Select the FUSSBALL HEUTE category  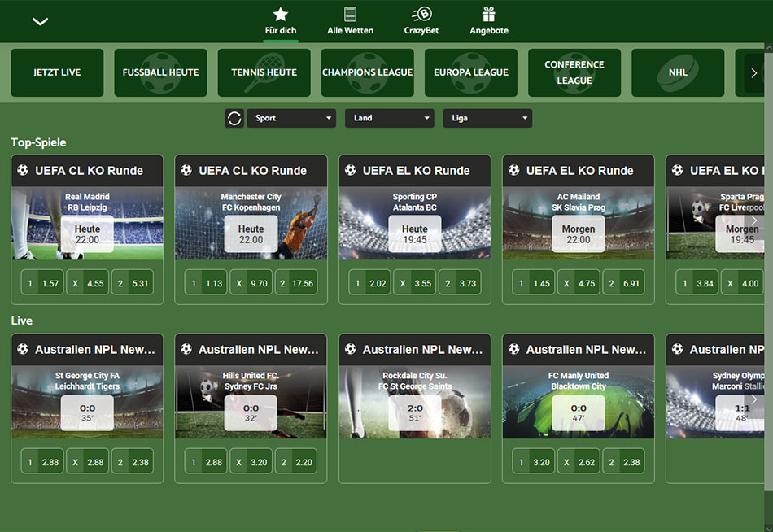click(161, 72)
